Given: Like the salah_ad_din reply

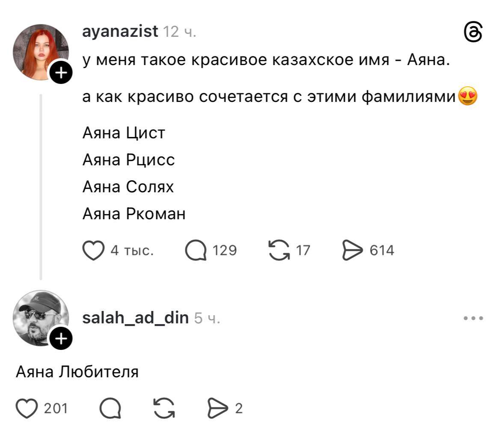Looking at the screenshot, I should [27, 408].
